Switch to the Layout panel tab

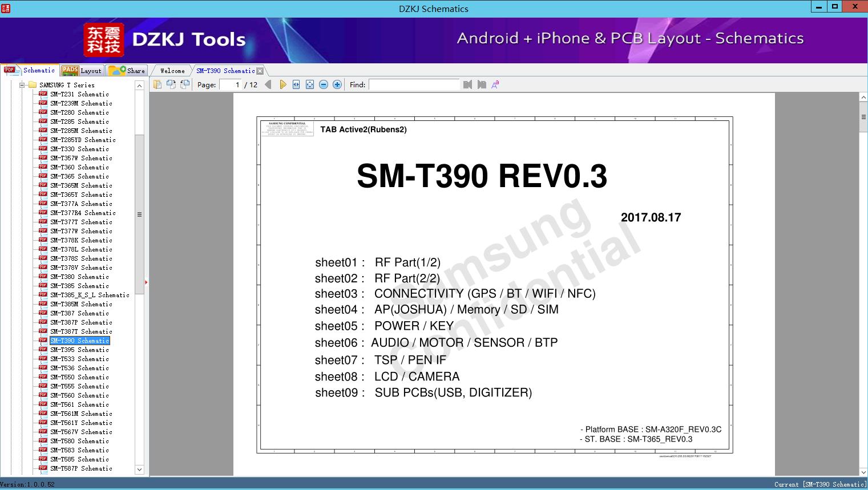point(82,71)
